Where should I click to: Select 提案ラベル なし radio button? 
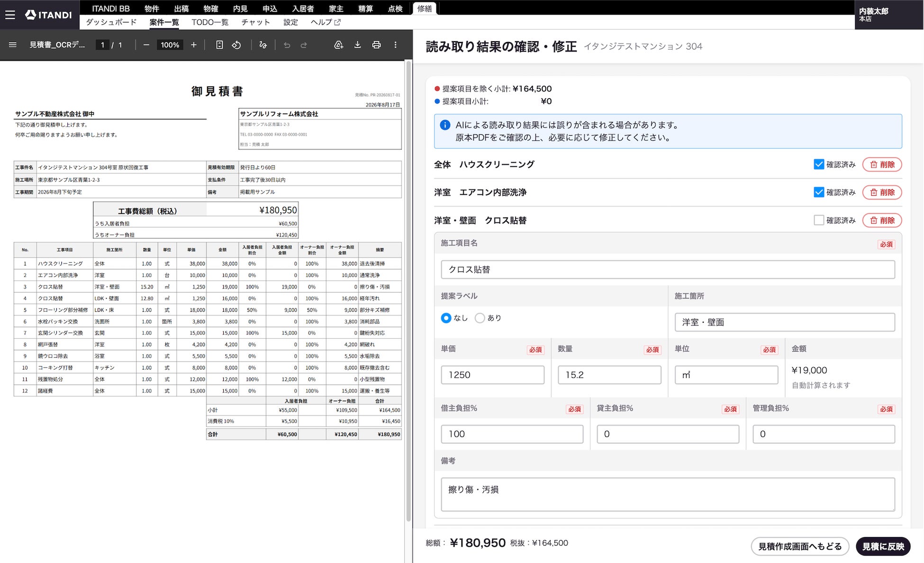pos(446,318)
